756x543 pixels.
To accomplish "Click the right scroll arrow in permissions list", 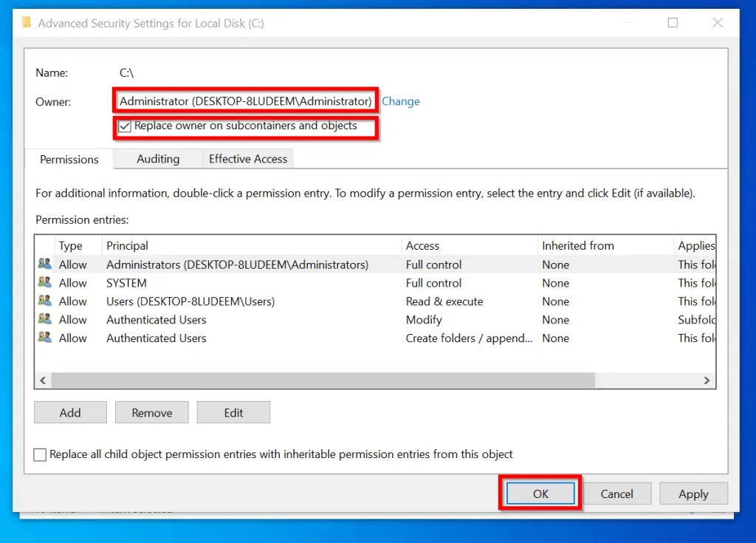I will point(707,380).
